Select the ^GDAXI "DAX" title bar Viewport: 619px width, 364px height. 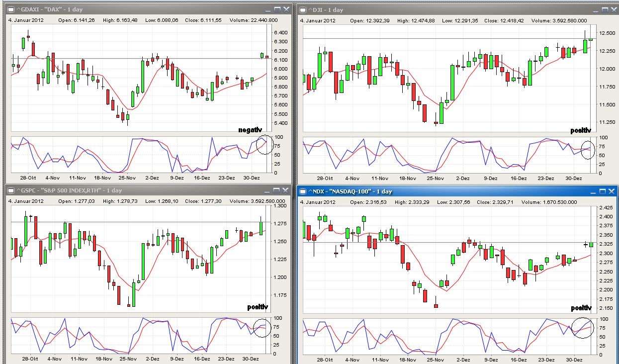(149, 9)
